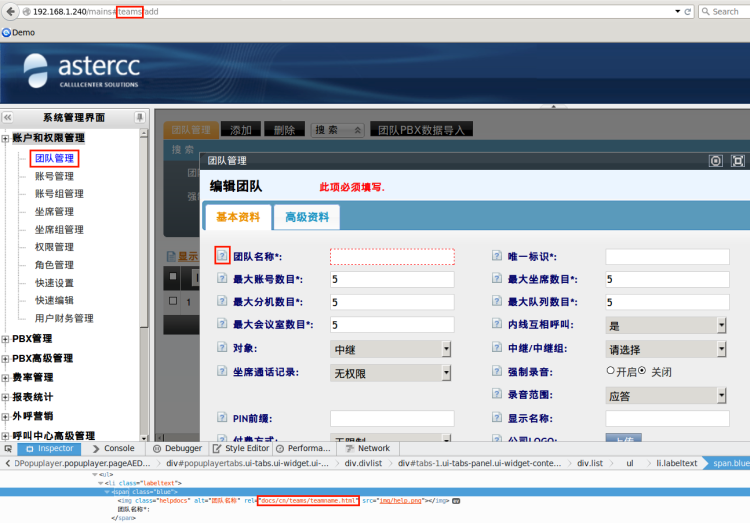750x523 pixels.
Task: Pin the sidebar using pushpin icon
Action: pos(140,117)
